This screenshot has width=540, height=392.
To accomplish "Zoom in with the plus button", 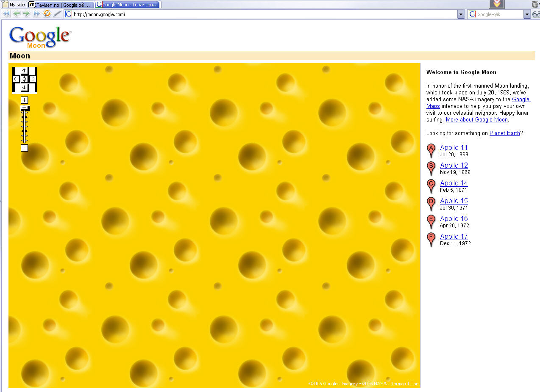I will (25, 100).
